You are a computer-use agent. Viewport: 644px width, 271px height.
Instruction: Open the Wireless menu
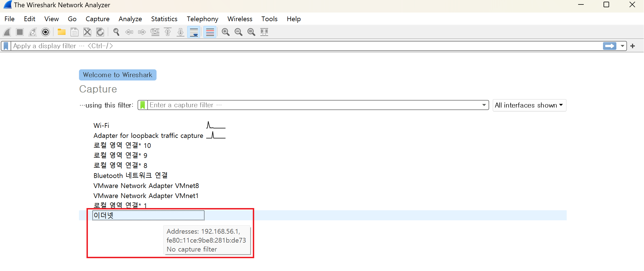240,19
